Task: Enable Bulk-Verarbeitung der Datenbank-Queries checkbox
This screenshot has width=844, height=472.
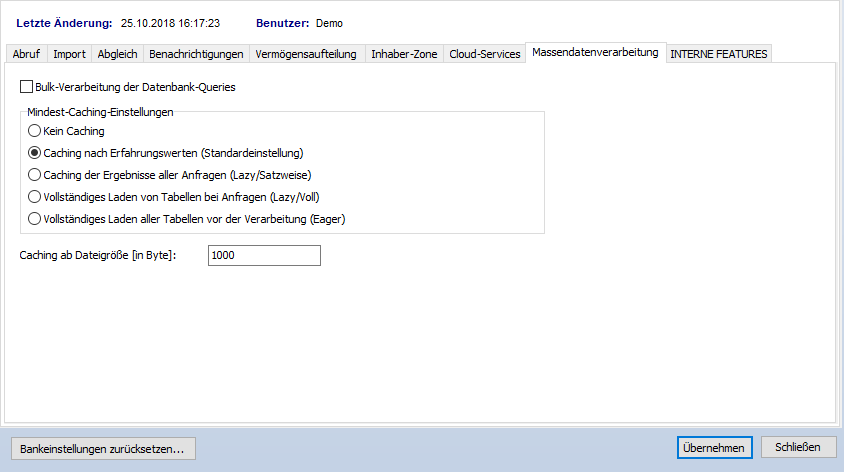Action: pyautogui.click(x=27, y=88)
